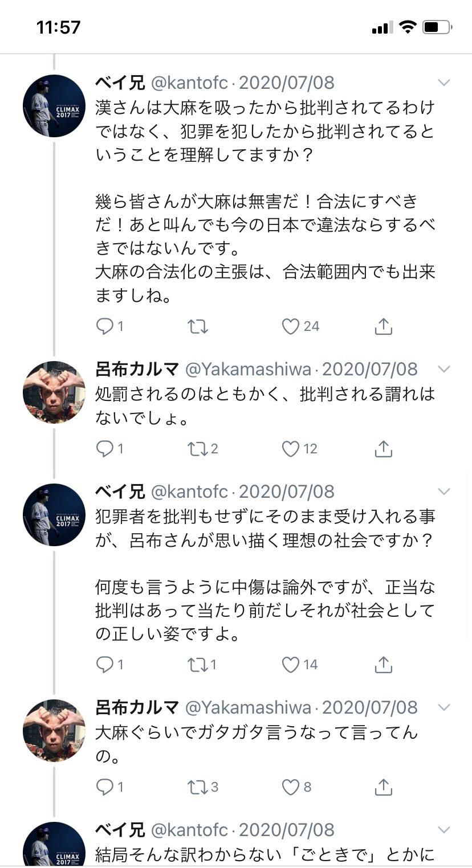
Task: Share ベイ兄's first tweet via share icon
Action: 383,326
